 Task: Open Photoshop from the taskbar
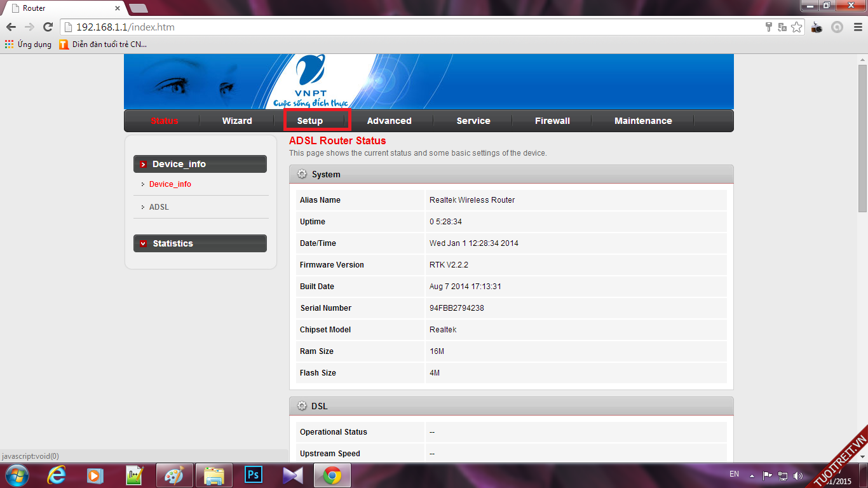point(254,475)
